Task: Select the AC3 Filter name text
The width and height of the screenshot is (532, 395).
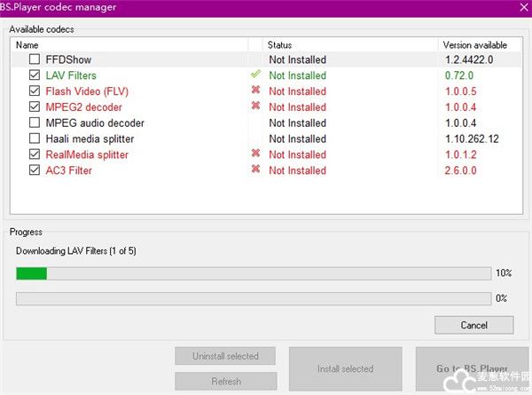Action: pos(69,170)
